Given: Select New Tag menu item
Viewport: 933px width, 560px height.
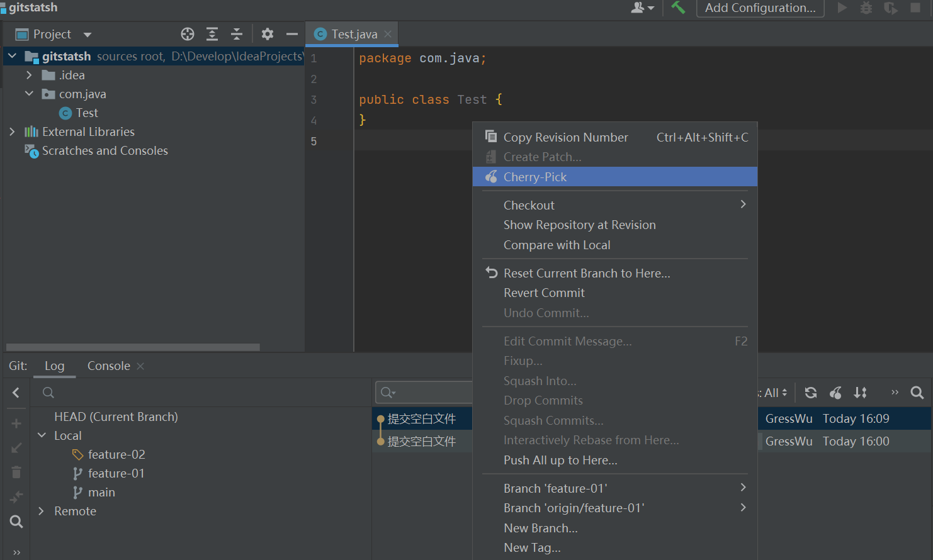Looking at the screenshot, I should (614, 547).
